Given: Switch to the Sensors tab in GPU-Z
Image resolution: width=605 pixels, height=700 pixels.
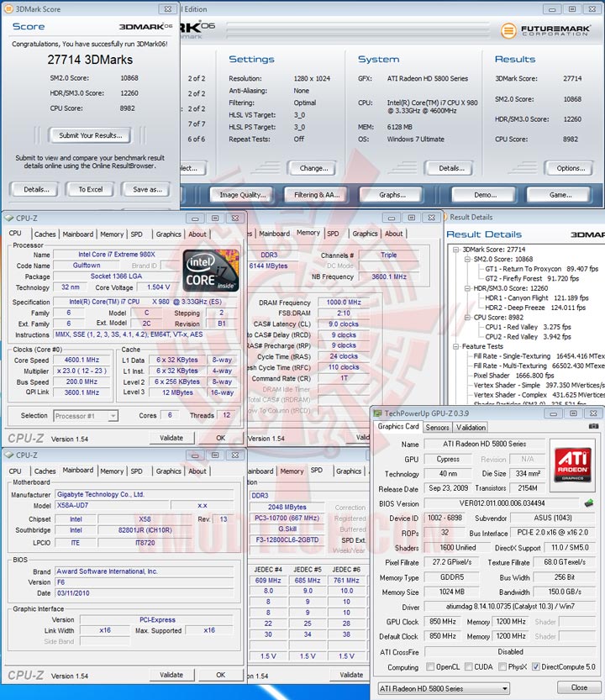Looking at the screenshot, I should 437,427.
